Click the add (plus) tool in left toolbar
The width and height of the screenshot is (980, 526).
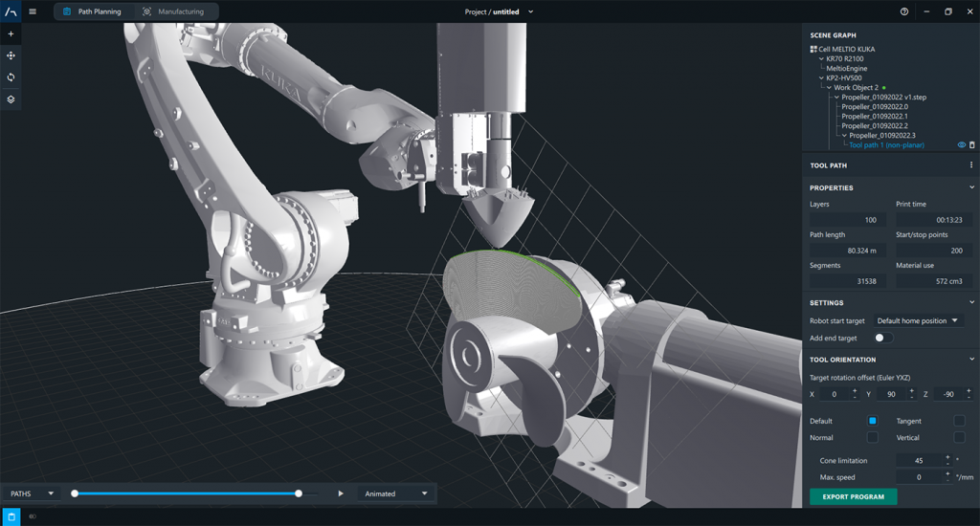pyautogui.click(x=11, y=33)
